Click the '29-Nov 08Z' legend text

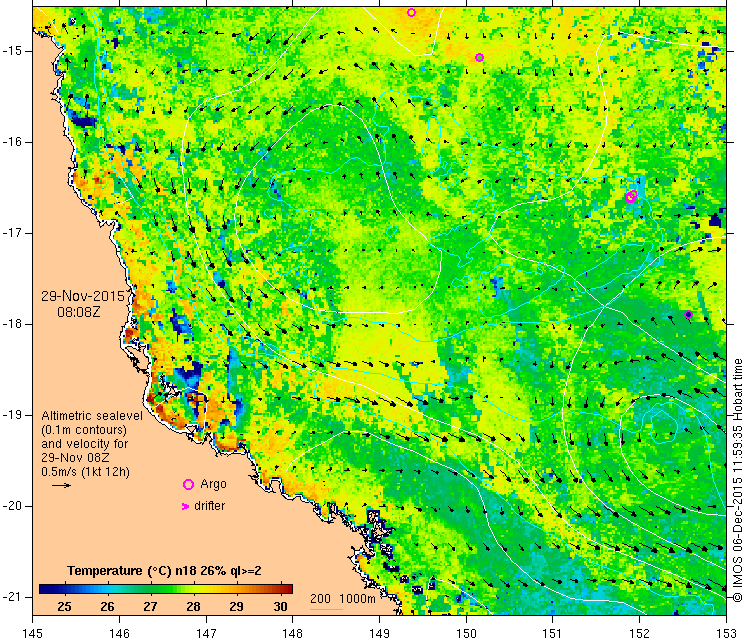[75, 457]
